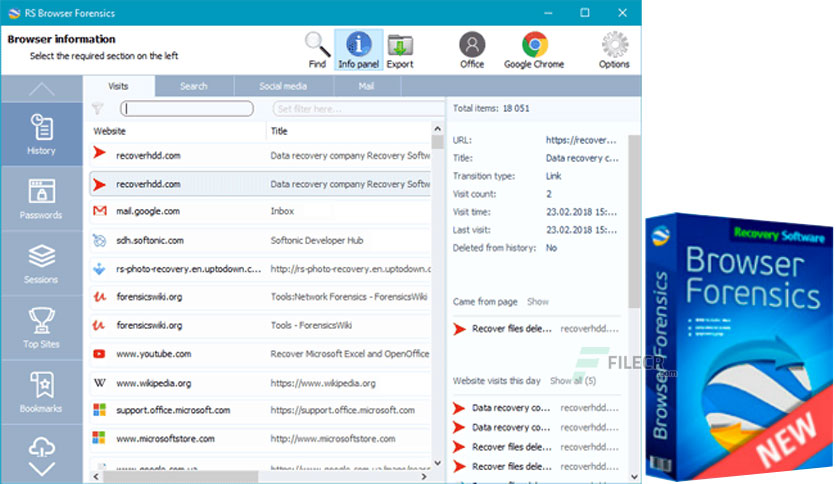Click Show link next to Came from page
The width and height of the screenshot is (836, 484).
click(x=537, y=302)
